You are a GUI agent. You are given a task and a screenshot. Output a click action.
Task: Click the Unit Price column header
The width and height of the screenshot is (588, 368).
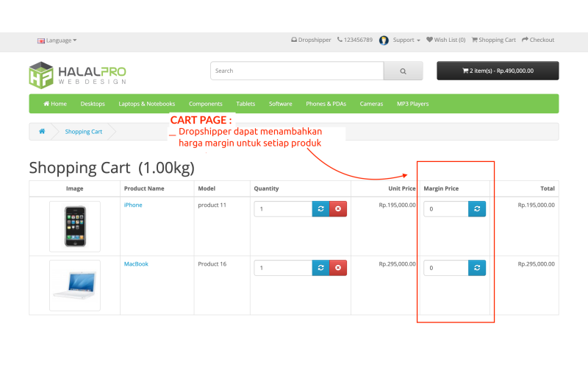[401, 188]
